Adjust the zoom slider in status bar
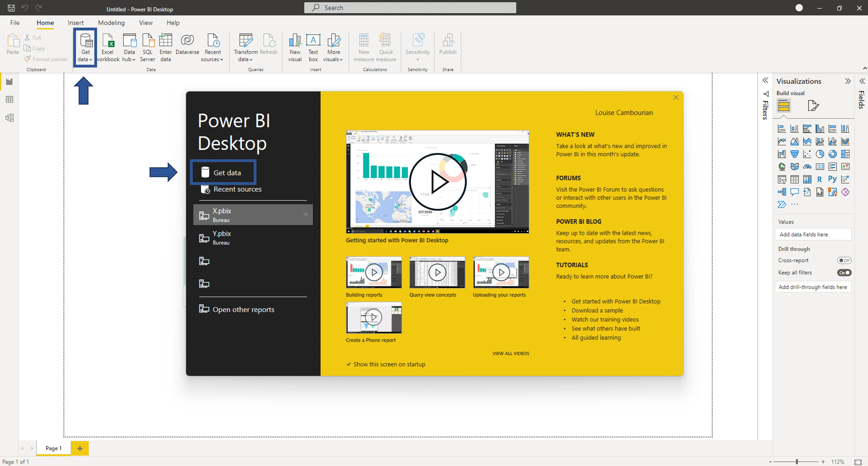Screen dimensions: 868x466 [x=797, y=462]
